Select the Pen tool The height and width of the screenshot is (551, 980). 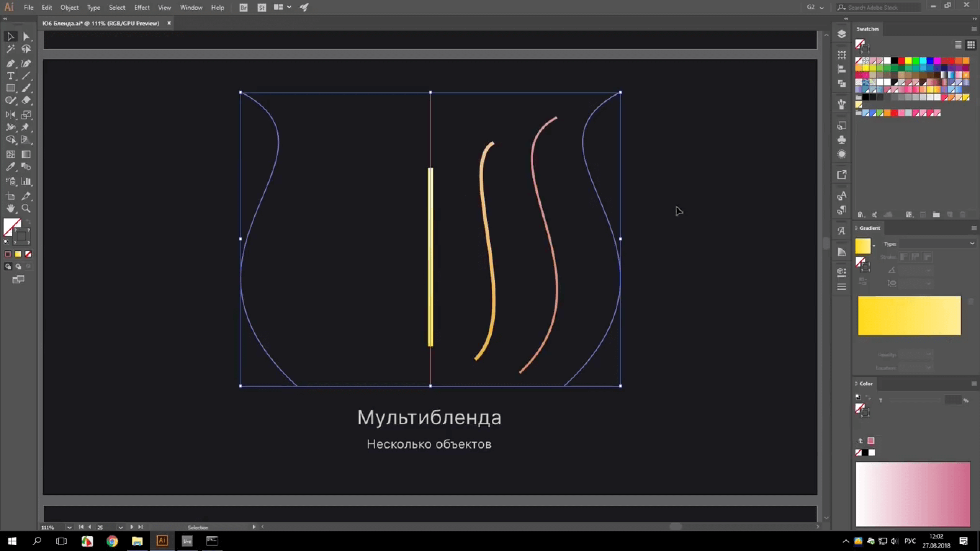coord(10,63)
